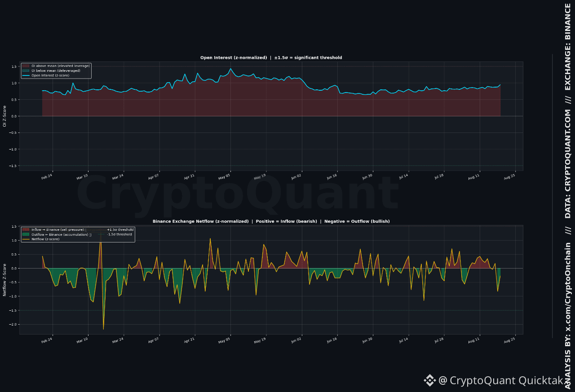Screen dimensions: 575x392
Task: Click the cyan 'Open Interest (z-score)' legend line
Action: pos(26,75)
